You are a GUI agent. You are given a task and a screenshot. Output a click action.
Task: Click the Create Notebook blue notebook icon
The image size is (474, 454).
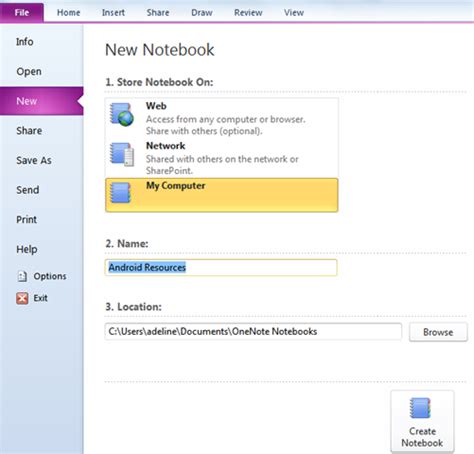pos(420,408)
